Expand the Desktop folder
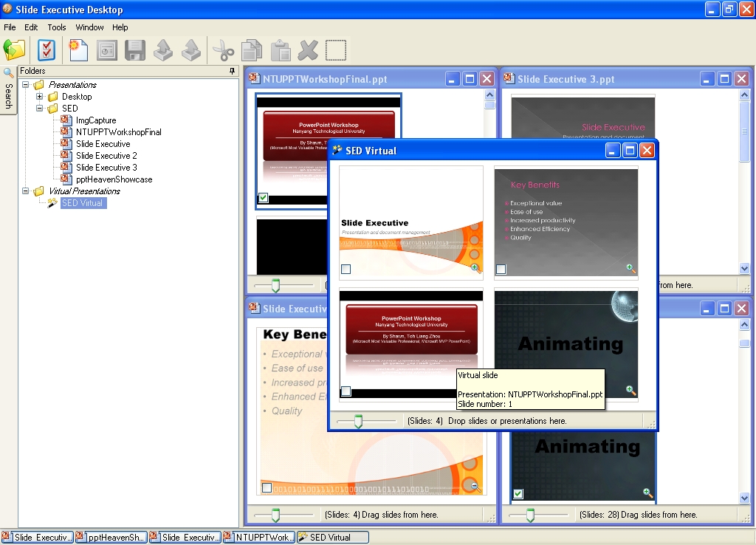The height and width of the screenshot is (545, 756). [x=40, y=97]
